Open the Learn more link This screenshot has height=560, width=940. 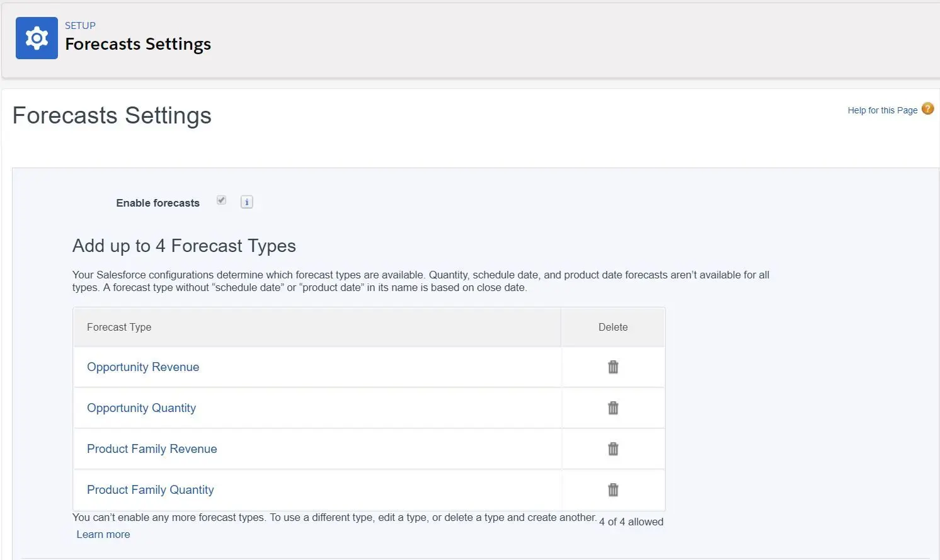[x=103, y=534]
